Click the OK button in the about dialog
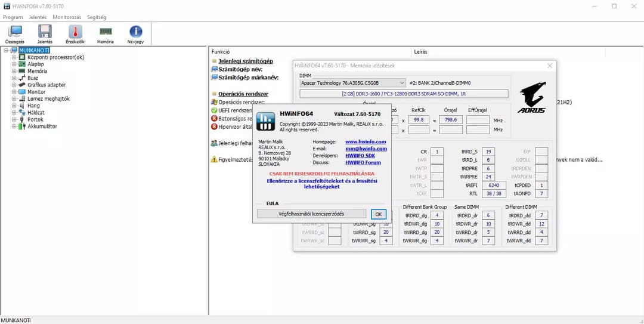The image size is (644, 324). click(x=378, y=214)
